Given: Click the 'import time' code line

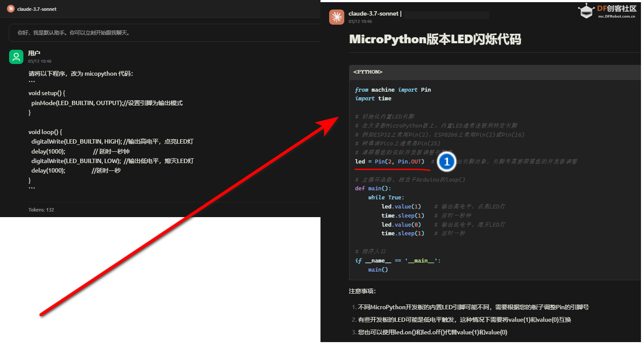Looking at the screenshot, I should coord(373,99).
